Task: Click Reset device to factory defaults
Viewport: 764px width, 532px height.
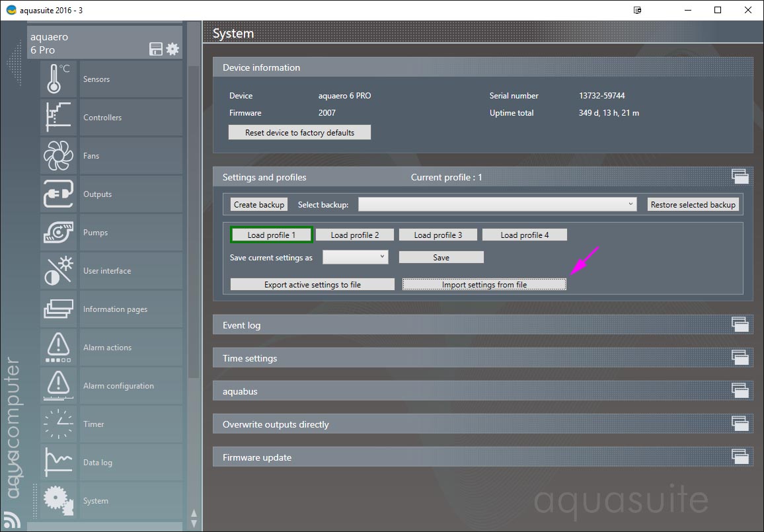Action: click(299, 133)
